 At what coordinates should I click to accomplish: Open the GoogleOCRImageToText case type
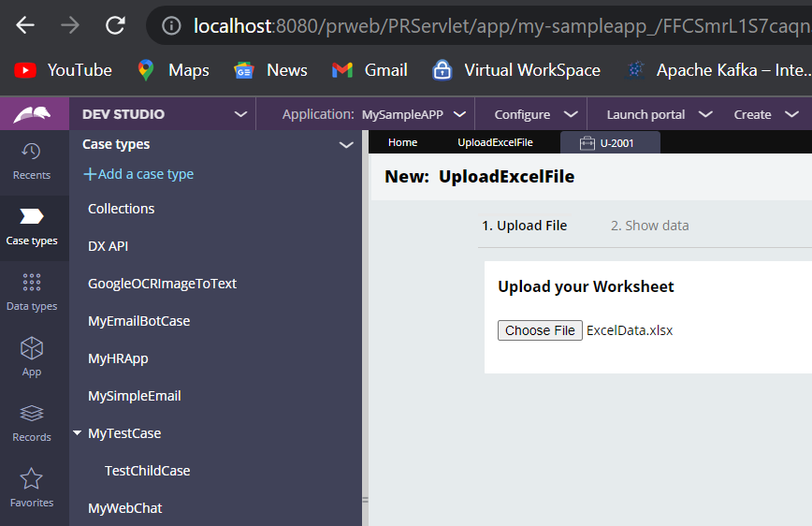162,284
